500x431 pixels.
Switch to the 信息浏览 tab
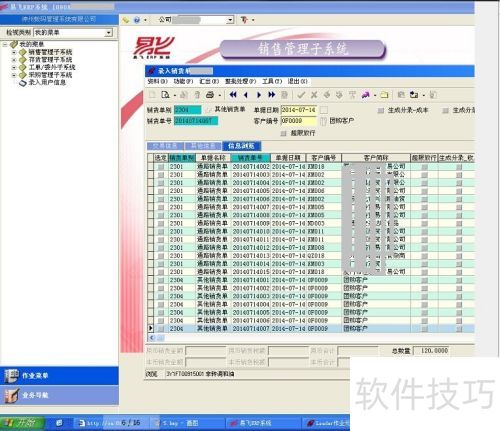point(241,146)
